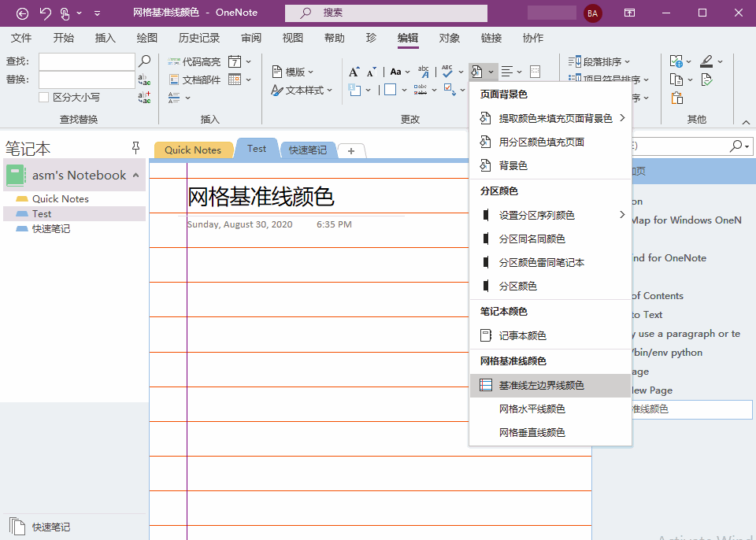This screenshot has height=540, width=756.
Task: Click the 搜索 search box in title bar
Action: (x=386, y=13)
